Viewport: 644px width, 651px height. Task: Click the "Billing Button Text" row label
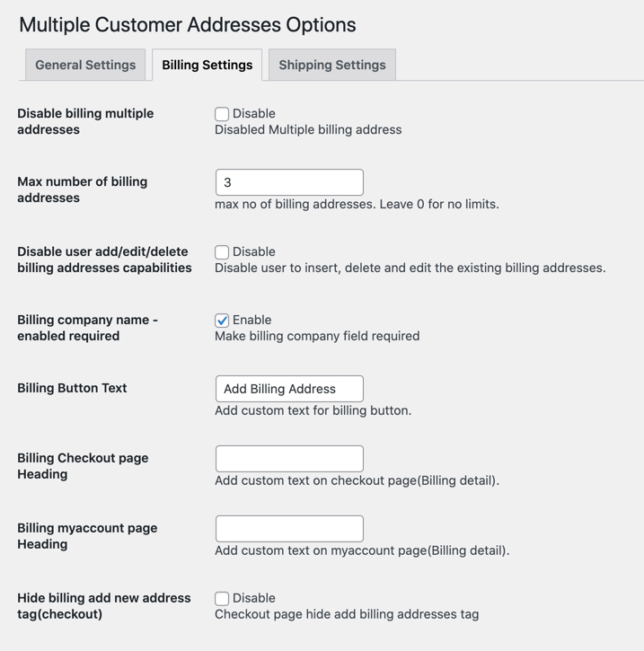[x=72, y=388]
